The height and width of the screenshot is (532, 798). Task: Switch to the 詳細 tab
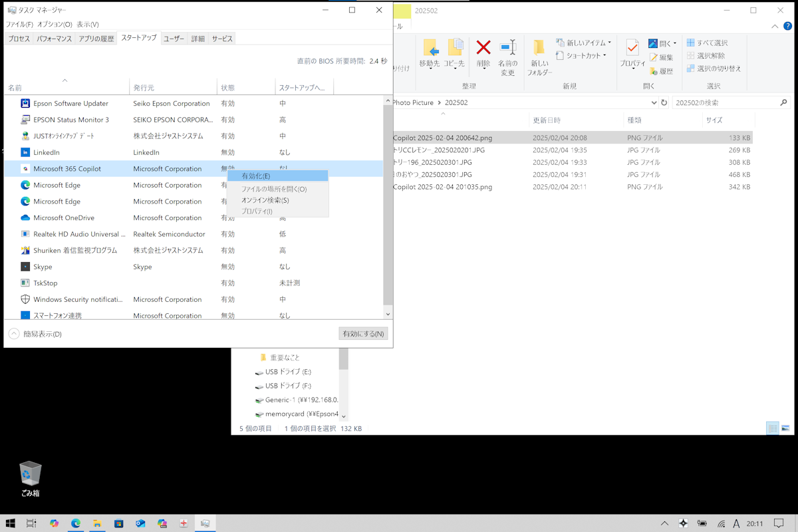point(198,39)
